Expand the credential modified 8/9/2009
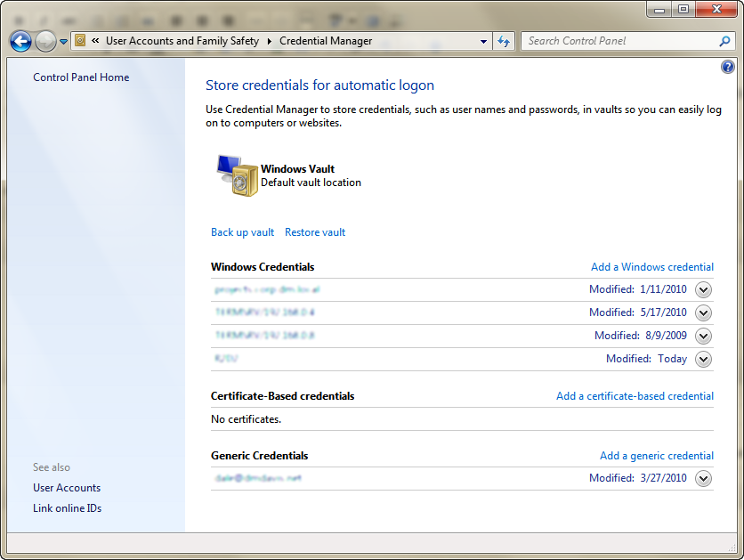 pyautogui.click(x=703, y=336)
